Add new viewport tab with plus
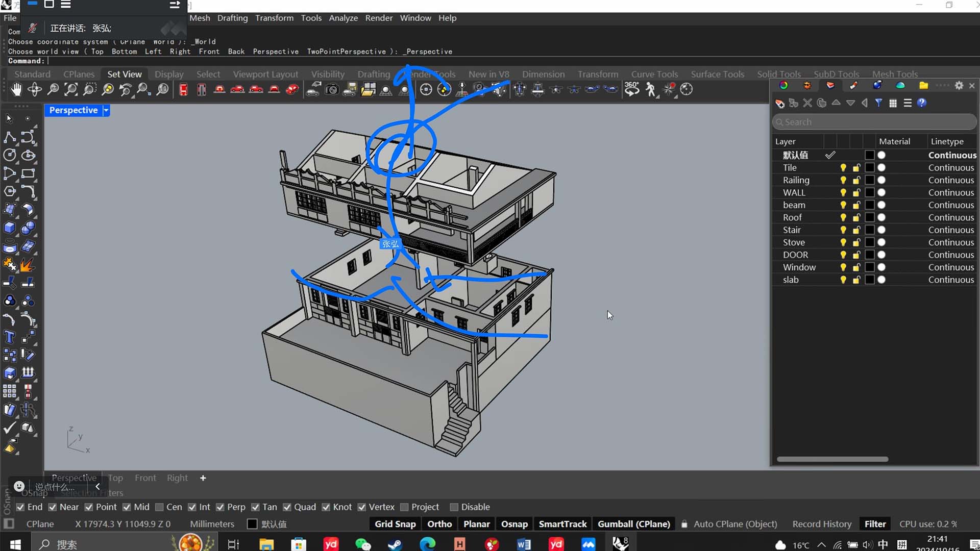Viewport: 980px width, 551px height. [203, 478]
